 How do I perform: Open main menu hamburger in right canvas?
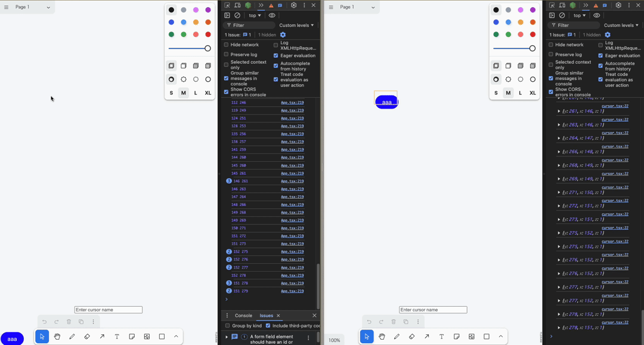coord(331,7)
